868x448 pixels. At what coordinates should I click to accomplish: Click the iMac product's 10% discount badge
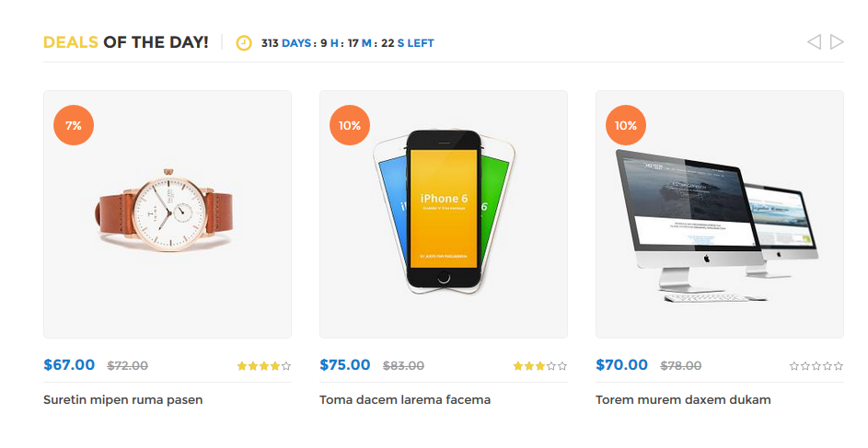[626, 126]
